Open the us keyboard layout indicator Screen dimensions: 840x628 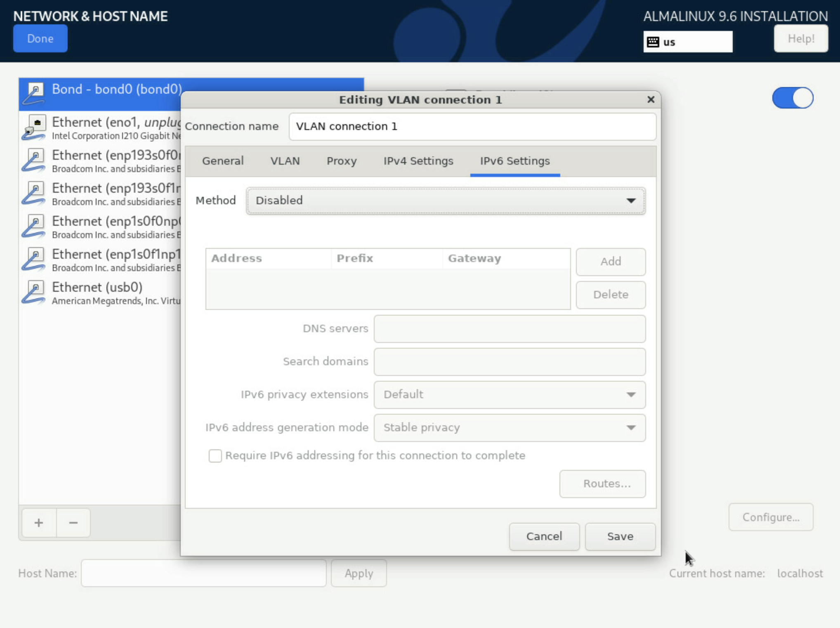point(688,42)
